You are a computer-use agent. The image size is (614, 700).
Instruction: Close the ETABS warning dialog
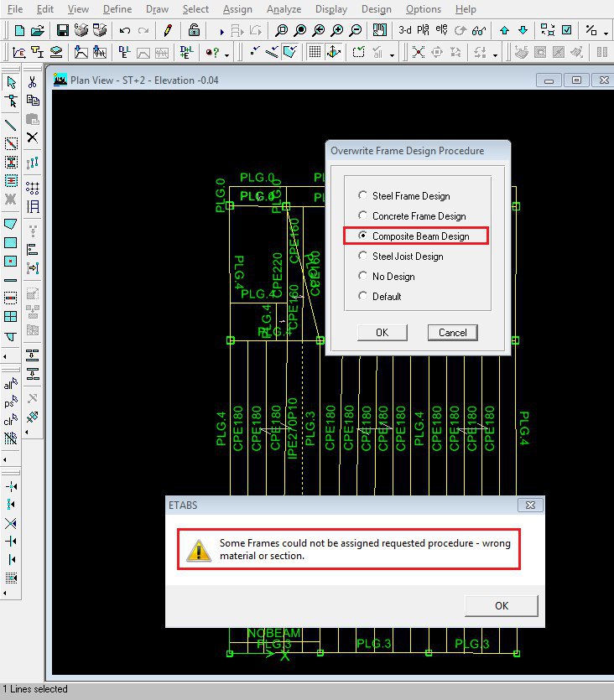click(x=530, y=505)
